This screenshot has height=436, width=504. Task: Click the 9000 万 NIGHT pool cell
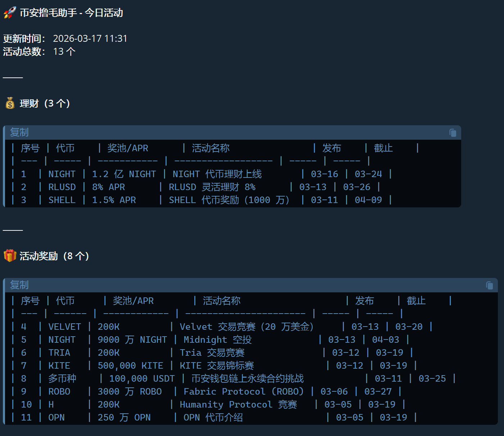[x=132, y=340]
